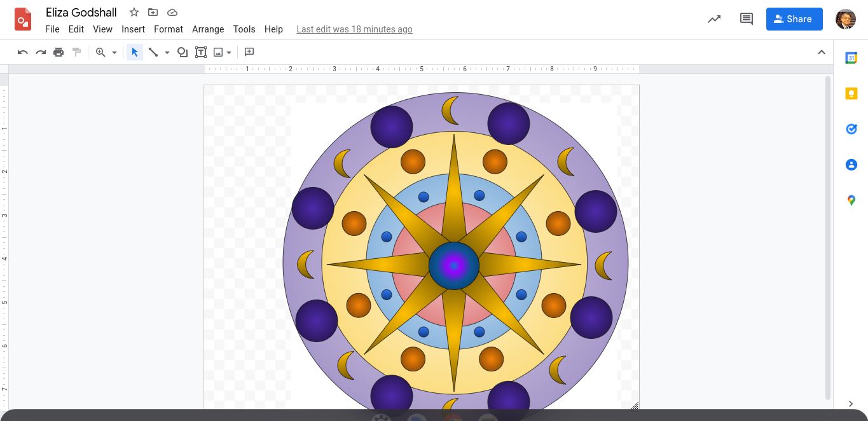868x421 pixels.
Task: Choose the Shape tool
Action: pos(183,52)
